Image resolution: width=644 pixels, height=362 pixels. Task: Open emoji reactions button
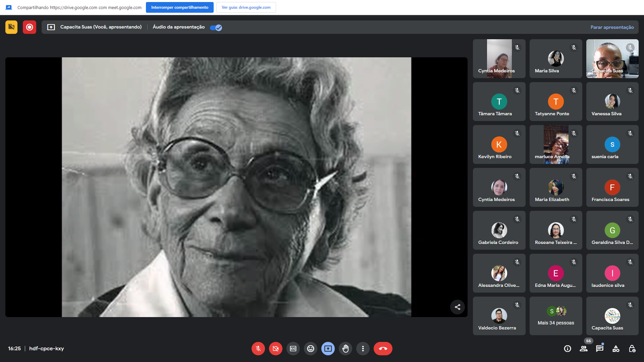311,349
